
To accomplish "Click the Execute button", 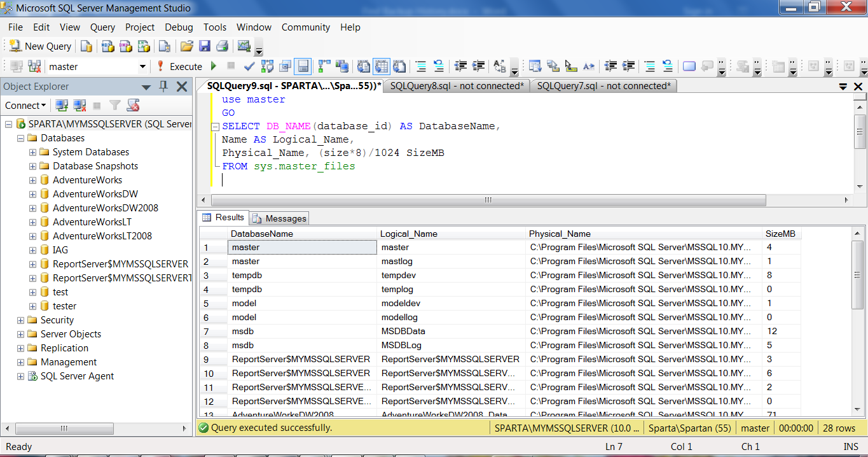I will point(179,66).
